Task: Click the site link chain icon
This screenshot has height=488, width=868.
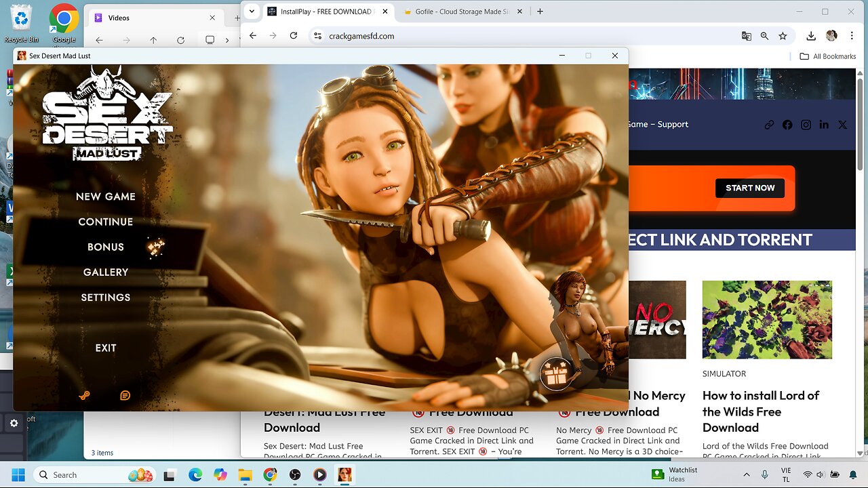Action: (x=769, y=125)
